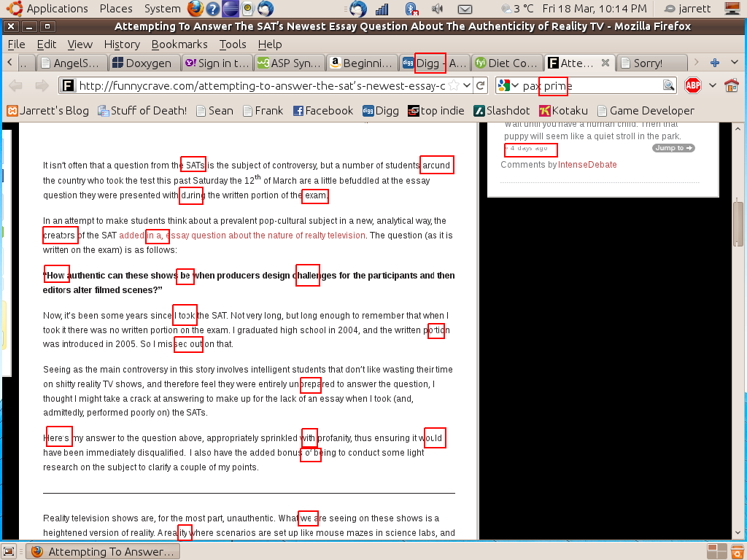Click the volume speaker icon
This screenshot has height=560, width=747.
pyautogui.click(x=437, y=9)
